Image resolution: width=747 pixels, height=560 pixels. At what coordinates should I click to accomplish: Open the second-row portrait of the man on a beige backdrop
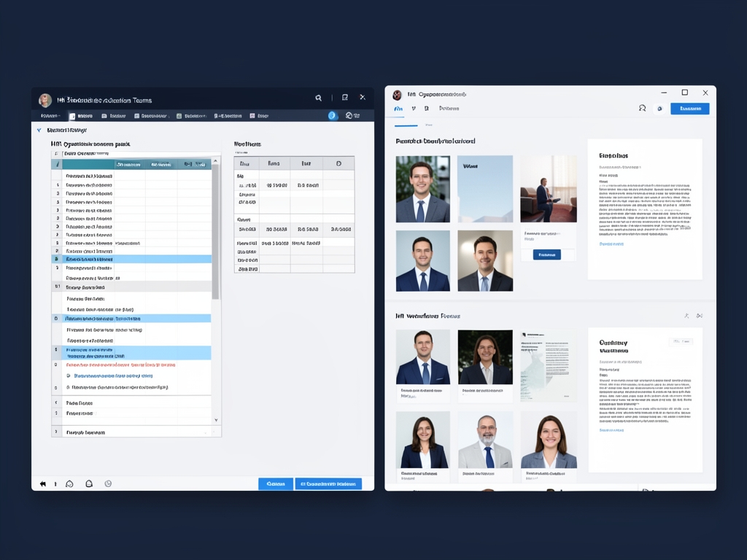[485, 261]
